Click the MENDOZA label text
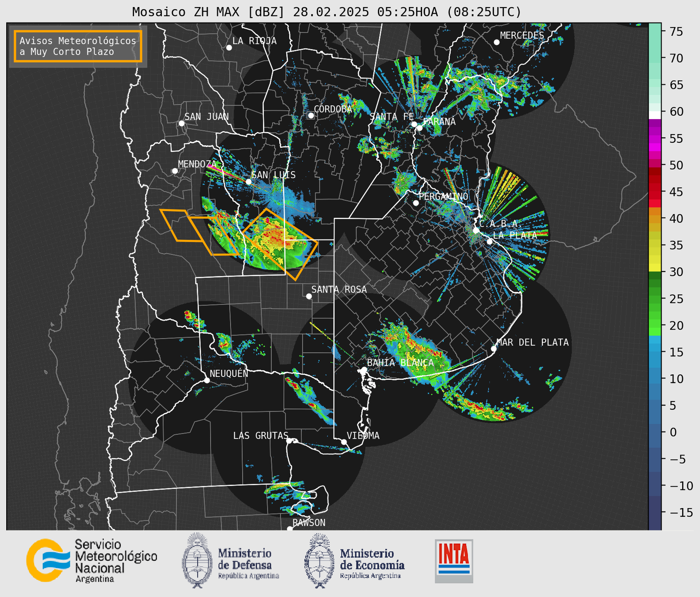This screenshot has width=700, height=597. [x=198, y=164]
